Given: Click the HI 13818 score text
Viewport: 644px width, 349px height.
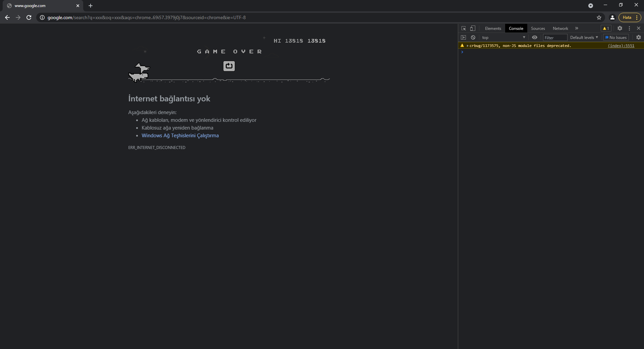Looking at the screenshot, I should [x=288, y=41].
